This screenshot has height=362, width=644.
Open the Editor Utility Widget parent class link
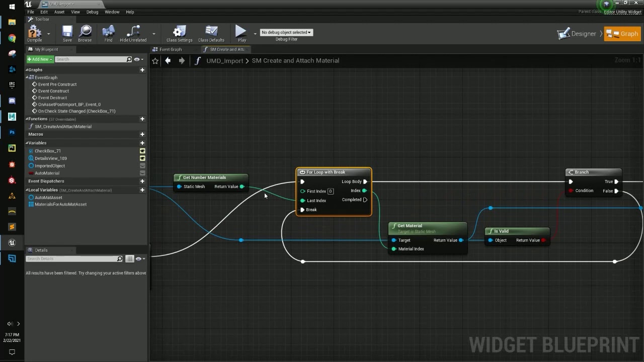point(622,12)
